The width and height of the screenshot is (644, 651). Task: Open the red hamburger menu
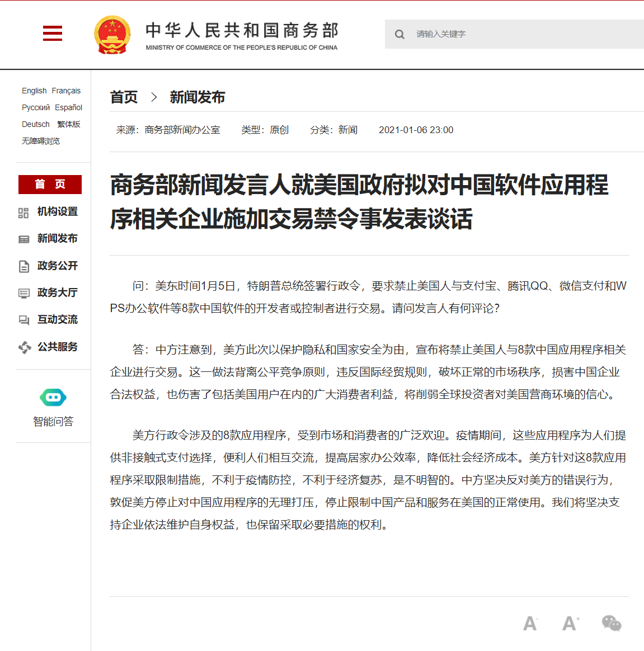[53, 34]
